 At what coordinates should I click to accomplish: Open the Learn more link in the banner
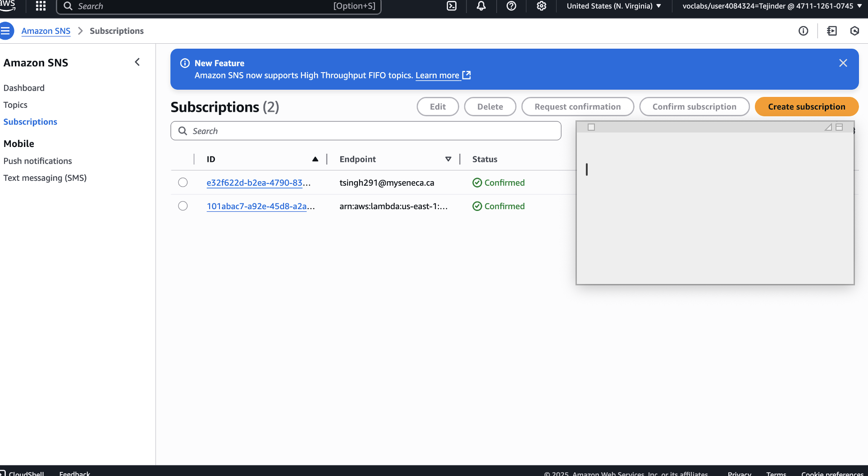pos(443,75)
